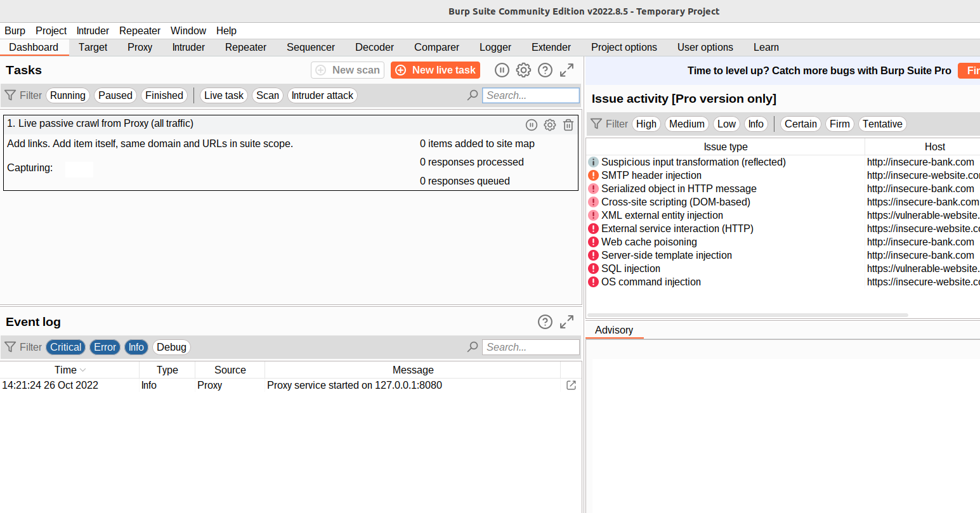Click the Tasks search magnifier icon
Image resolution: width=980 pixels, height=513 pixels.
[473, 95]
